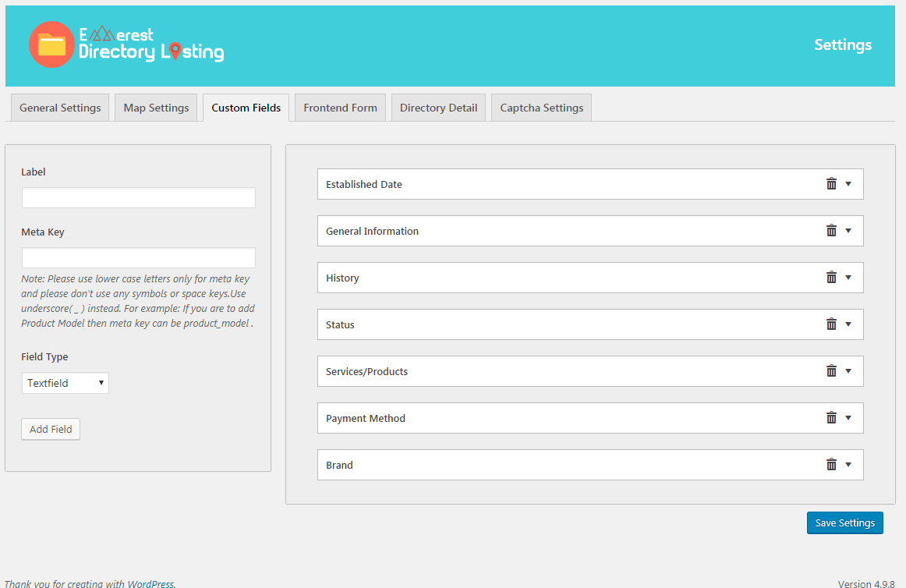Click the Established Date field title
Screen dimensions: 906x588
(x=364, y=185)
